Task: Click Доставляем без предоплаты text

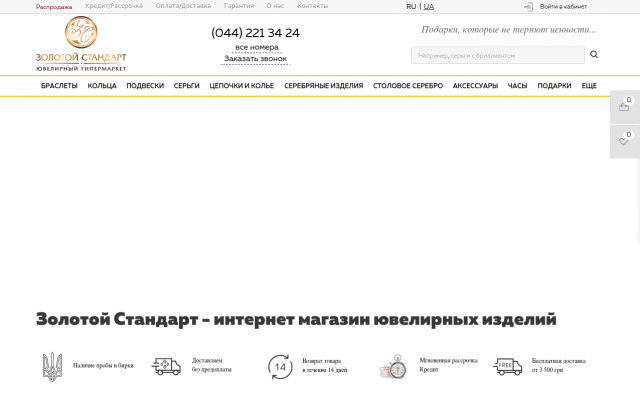Action: (212, 365)
